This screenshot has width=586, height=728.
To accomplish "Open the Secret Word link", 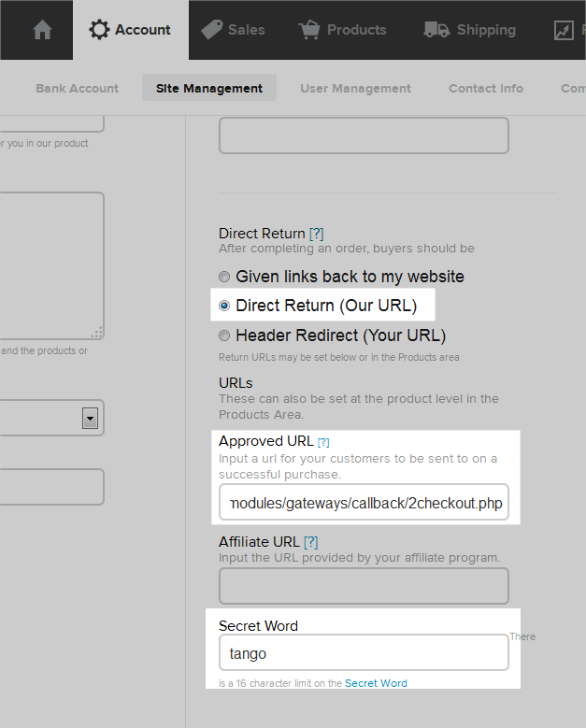I will pyautogui.click(x=376, y=683).
